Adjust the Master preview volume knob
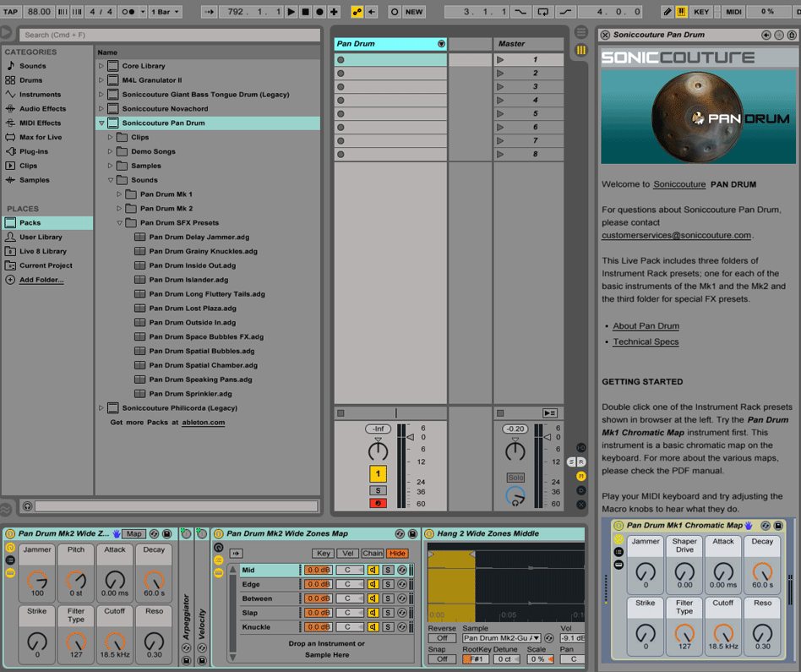The width and height of the screenshot is (801, 672). tap(515, 496)
